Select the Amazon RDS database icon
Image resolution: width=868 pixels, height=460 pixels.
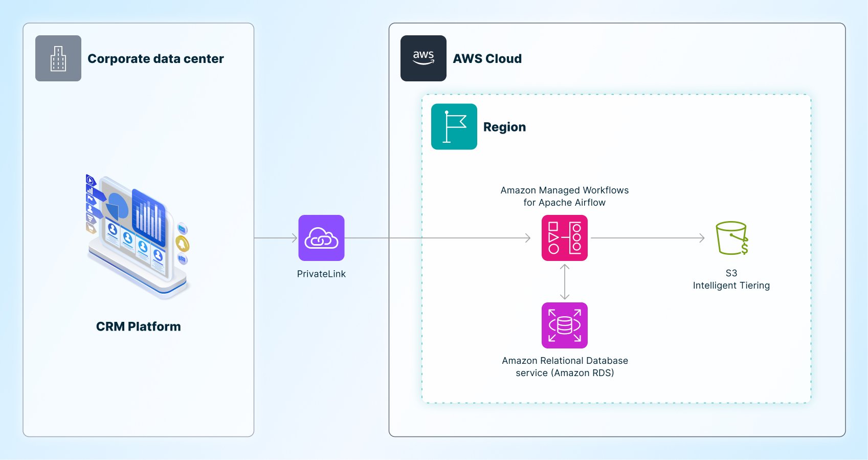(564, 325)
